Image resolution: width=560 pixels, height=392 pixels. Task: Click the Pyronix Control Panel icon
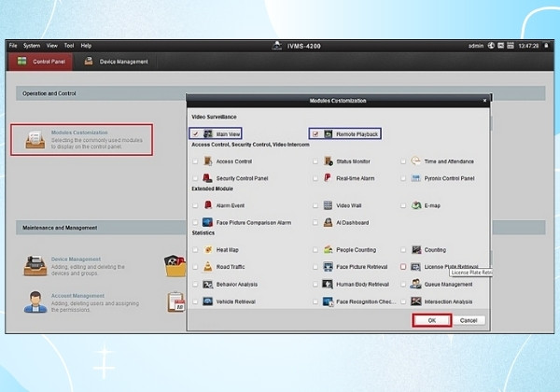[415, 177]
